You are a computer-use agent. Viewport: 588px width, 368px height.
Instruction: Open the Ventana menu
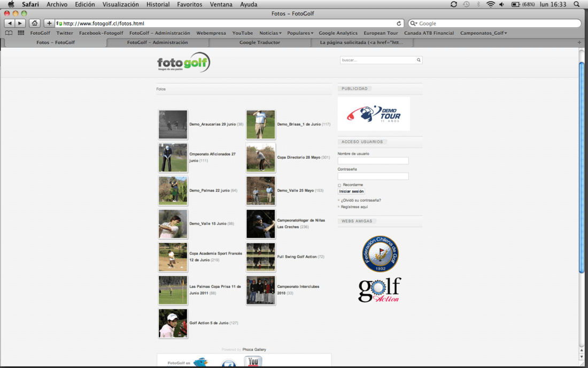[x=221, y=4]
